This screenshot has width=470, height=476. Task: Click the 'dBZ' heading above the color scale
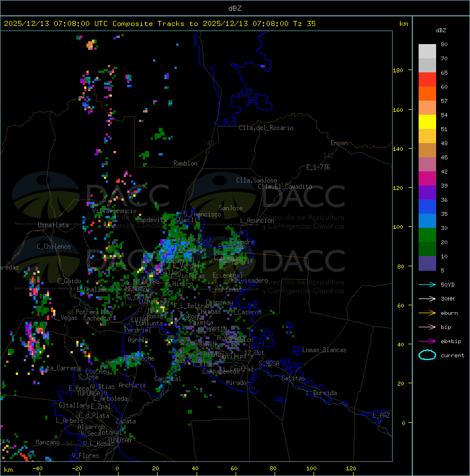pyautogui.click(x=441, y=31)
